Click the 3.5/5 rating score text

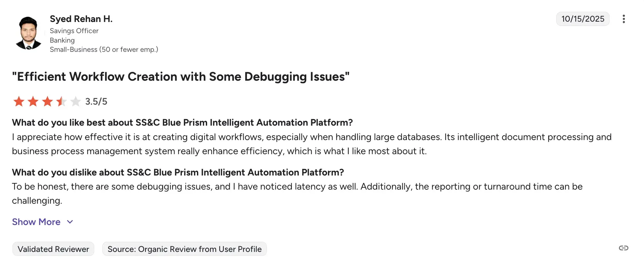(96, 102)
